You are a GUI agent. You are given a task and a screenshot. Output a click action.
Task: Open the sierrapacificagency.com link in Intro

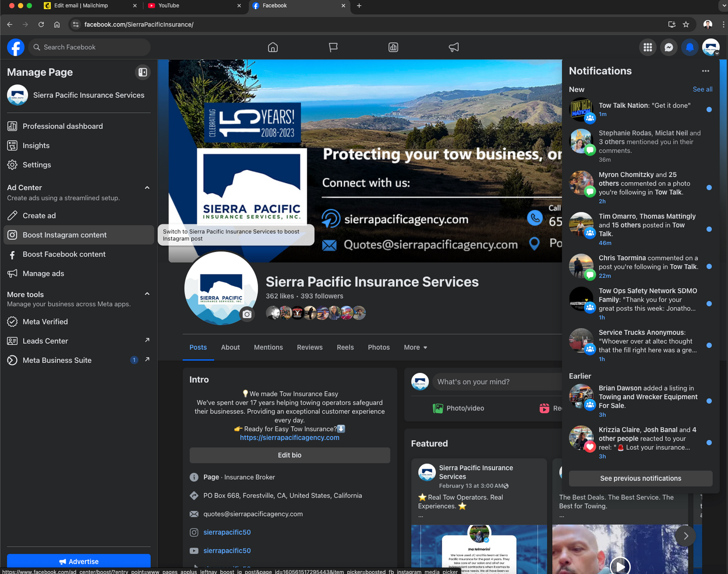290,438
